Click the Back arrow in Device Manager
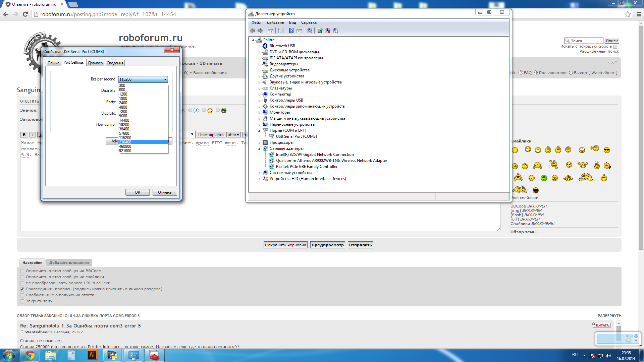The height and width of the screenshot is (362, 644). [253, 31]
